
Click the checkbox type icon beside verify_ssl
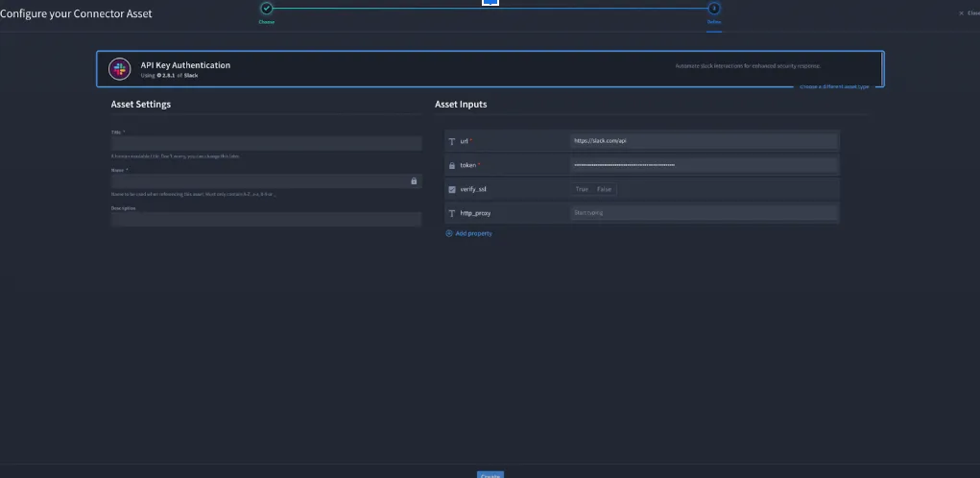452,189
